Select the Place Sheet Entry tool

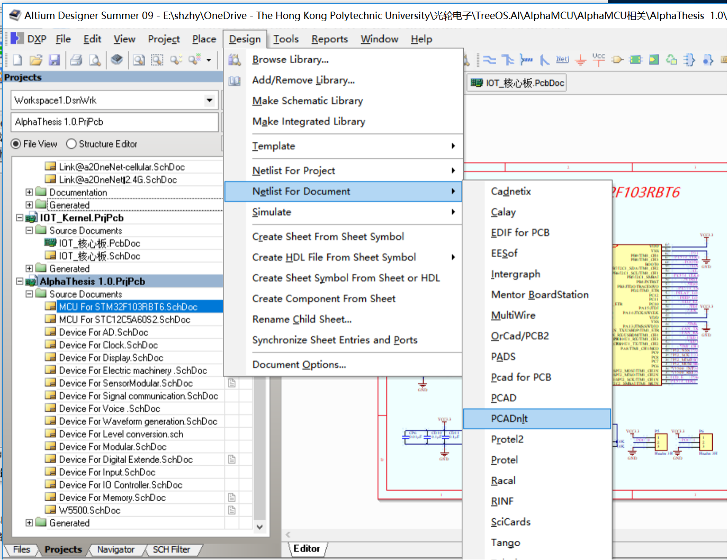[654, 60]
